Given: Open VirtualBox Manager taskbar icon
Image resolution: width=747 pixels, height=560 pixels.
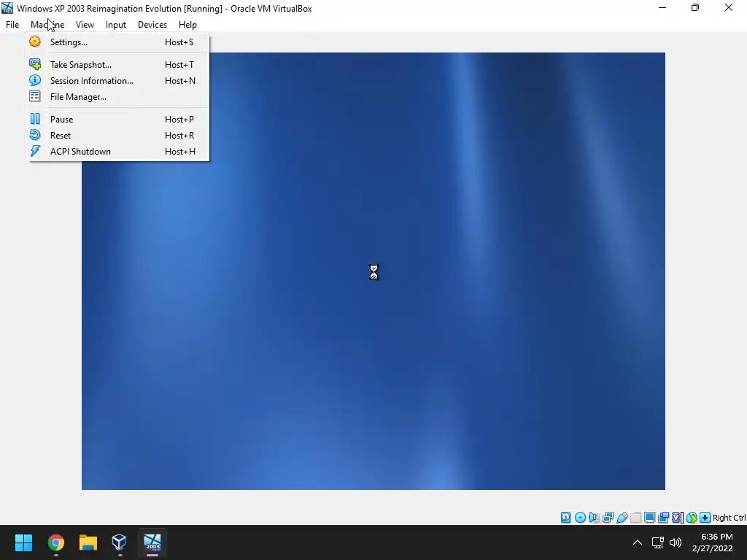Looking at the screenshot, I should [x=119, y=542].
